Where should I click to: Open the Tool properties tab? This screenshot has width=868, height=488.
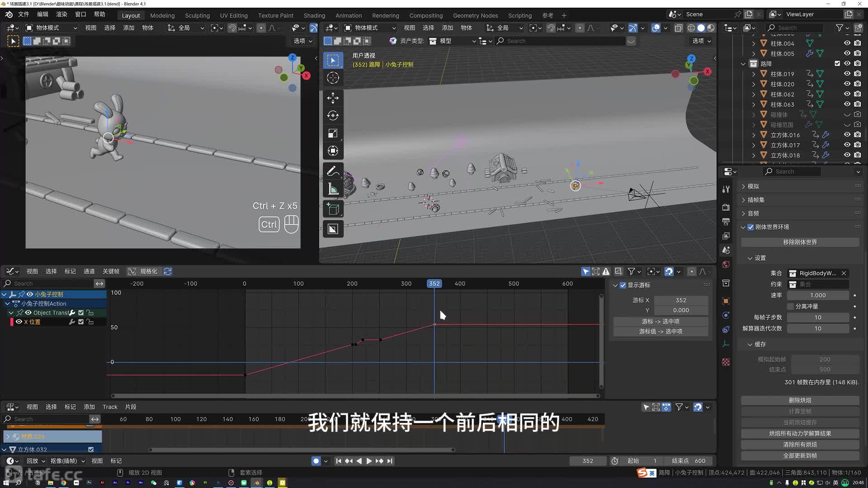pos(726,189)
